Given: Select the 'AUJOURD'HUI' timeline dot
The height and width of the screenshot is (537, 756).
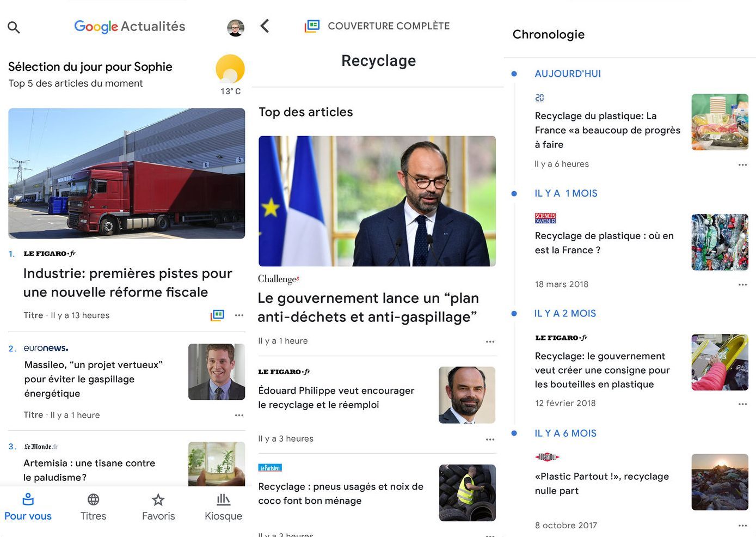Looking at the screenshot, I should click(514, 74).
